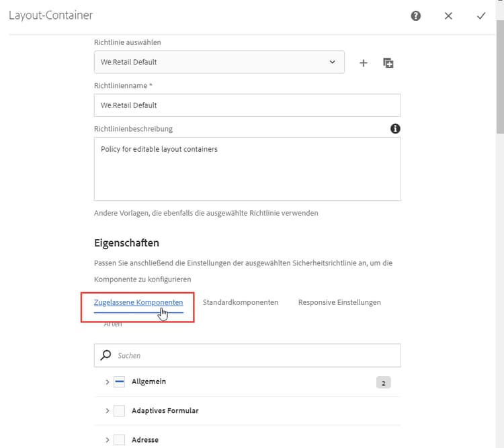
Task: Click the duplicate policy icon
Action: 388,62
